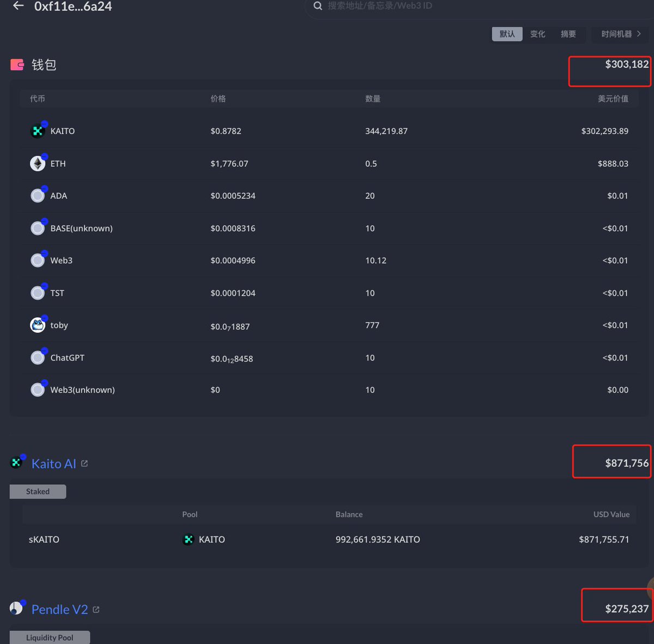The image size is (654, 644).
Task: Click the KAITO price $0.8782
Action: pos(226,131)
